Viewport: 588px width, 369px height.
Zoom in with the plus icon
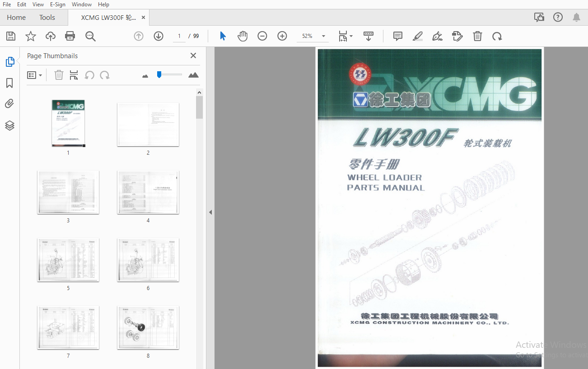(x=282, y=36)
